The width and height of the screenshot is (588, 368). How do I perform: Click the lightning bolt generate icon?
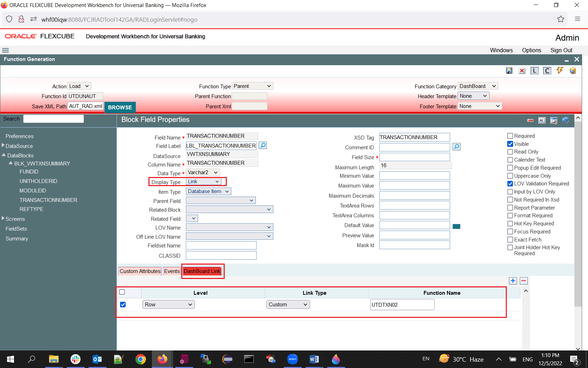click(x=560, y=70)
